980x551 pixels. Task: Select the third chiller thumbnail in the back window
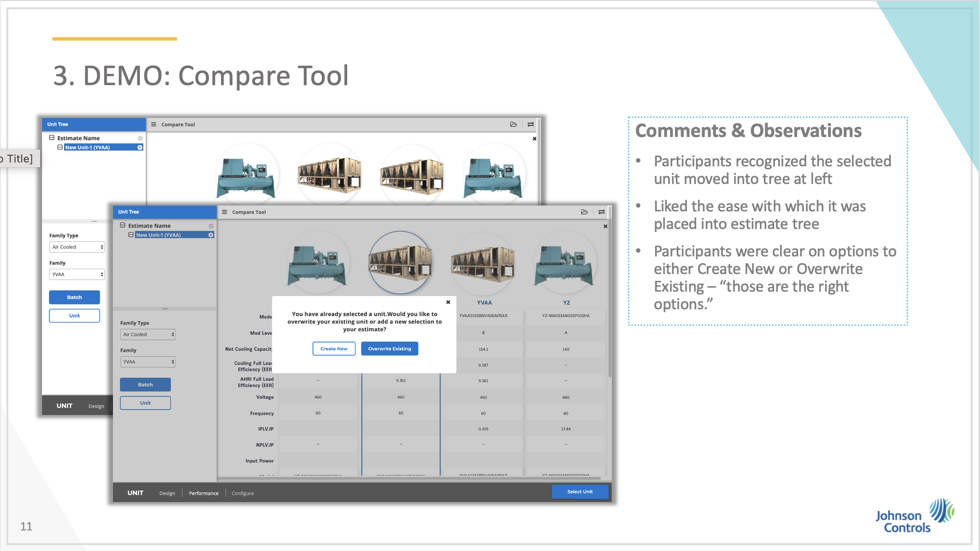tap(412, 175)
